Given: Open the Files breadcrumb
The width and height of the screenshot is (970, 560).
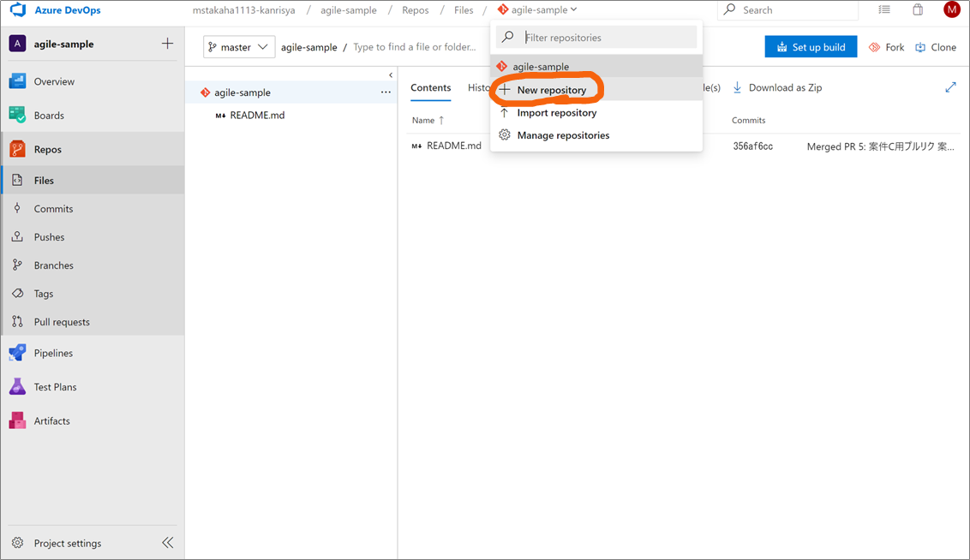Looking at the screenshot, I should pos(464,10).
